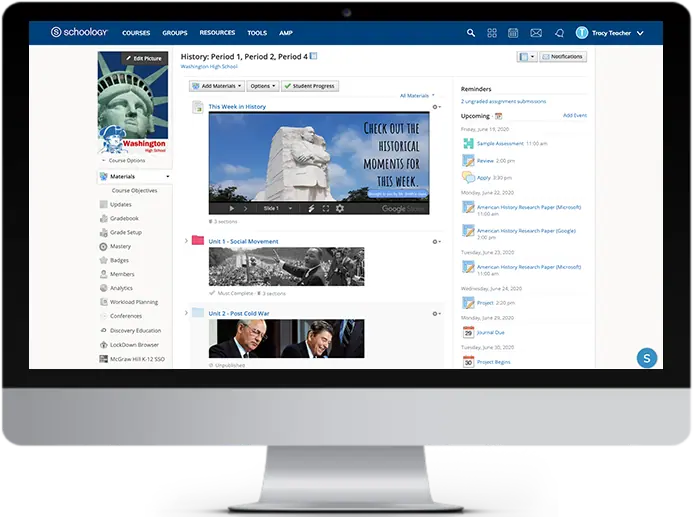Open the messages envelope icon

[x=536, y=33]
